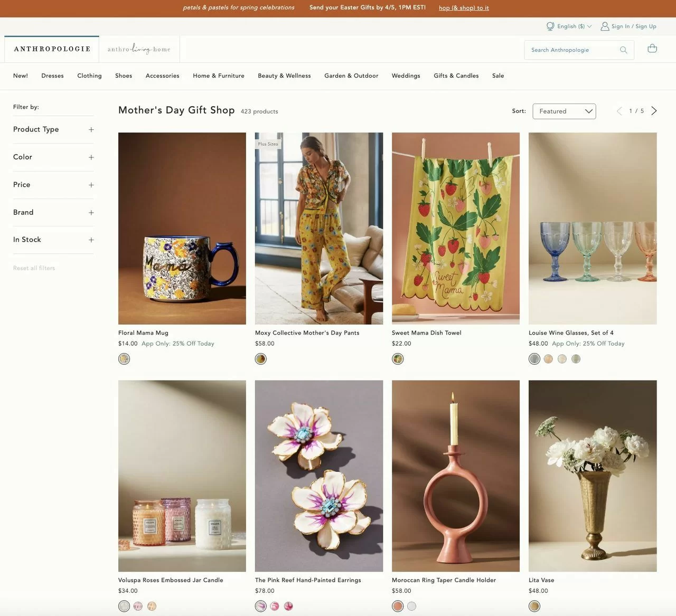Open the shopping bag icon
The height and width of the screenshot is (616, 676).
point(652,49)
